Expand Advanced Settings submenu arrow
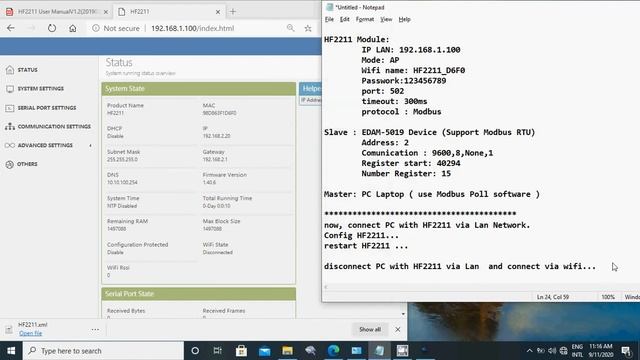 coord(90,145)
